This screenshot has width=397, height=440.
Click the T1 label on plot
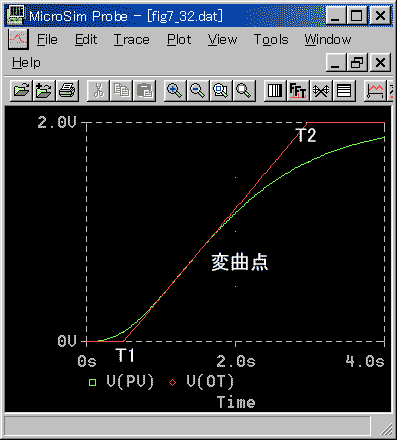coord(125,355)
